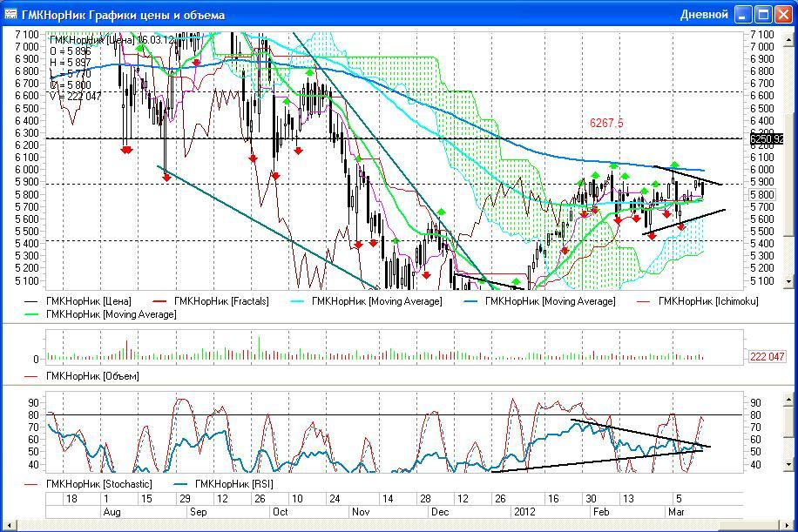Maximize the ГМКНорНик chart window
Viewport: 798px width, 532px height.
(x=763, y=14)
